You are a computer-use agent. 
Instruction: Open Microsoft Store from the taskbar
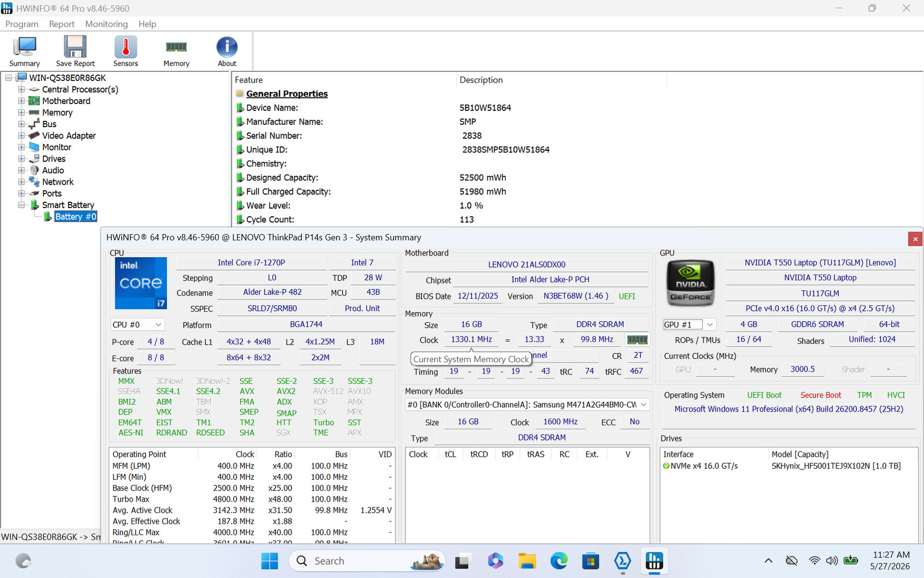[590, 561]
